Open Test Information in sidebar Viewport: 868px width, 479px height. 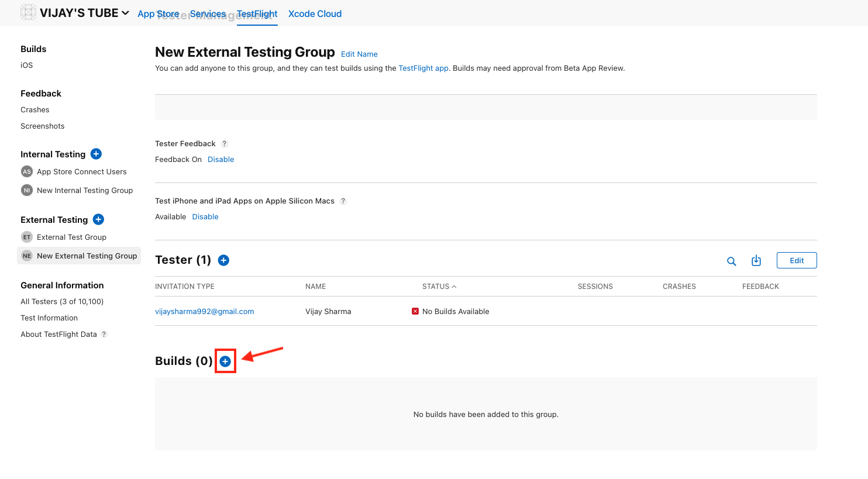(49, 318)
